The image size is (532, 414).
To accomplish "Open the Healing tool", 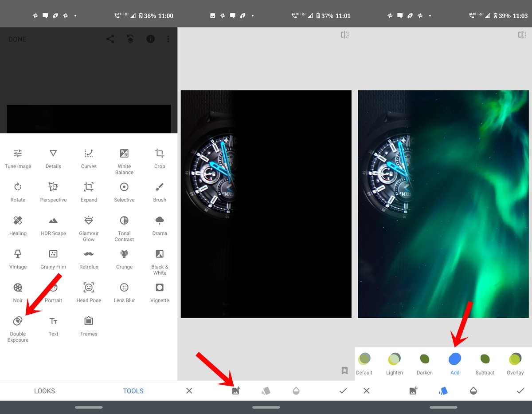I will pos(18,226).
